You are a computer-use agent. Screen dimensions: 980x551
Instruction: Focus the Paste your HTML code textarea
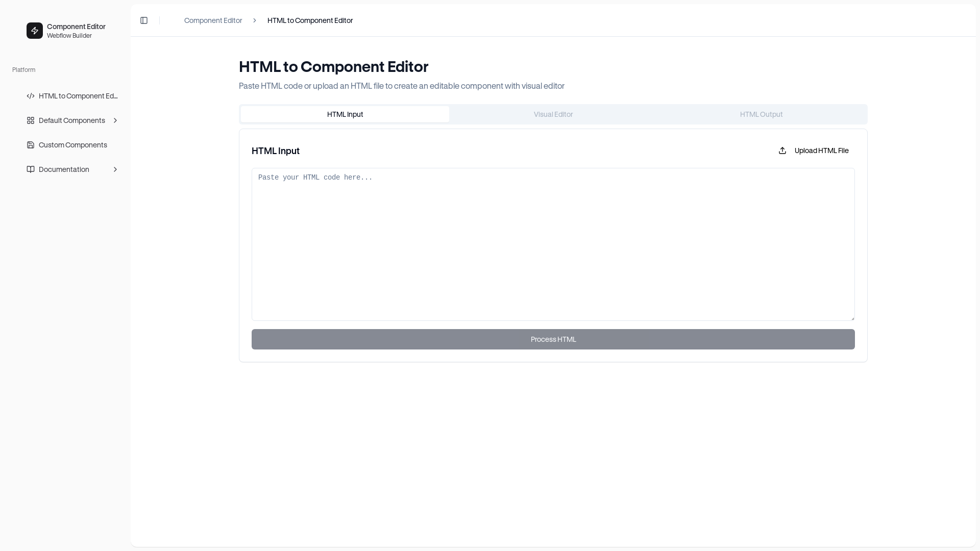pyautogui.click(x=553, y=244)
